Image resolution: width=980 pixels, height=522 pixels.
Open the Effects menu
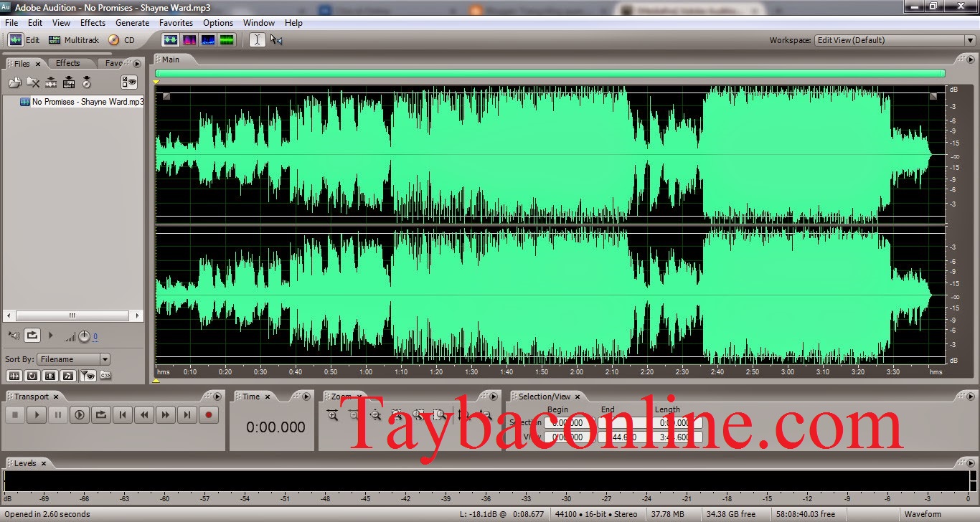[93, 23]
